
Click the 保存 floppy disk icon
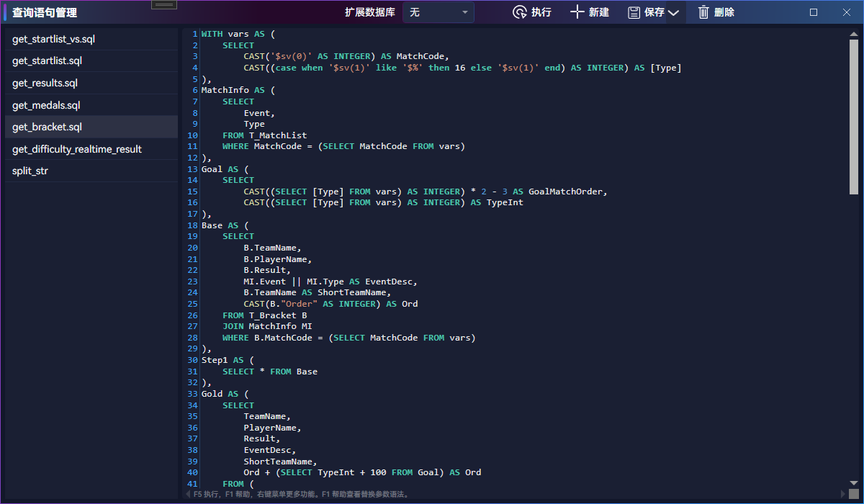634,12
